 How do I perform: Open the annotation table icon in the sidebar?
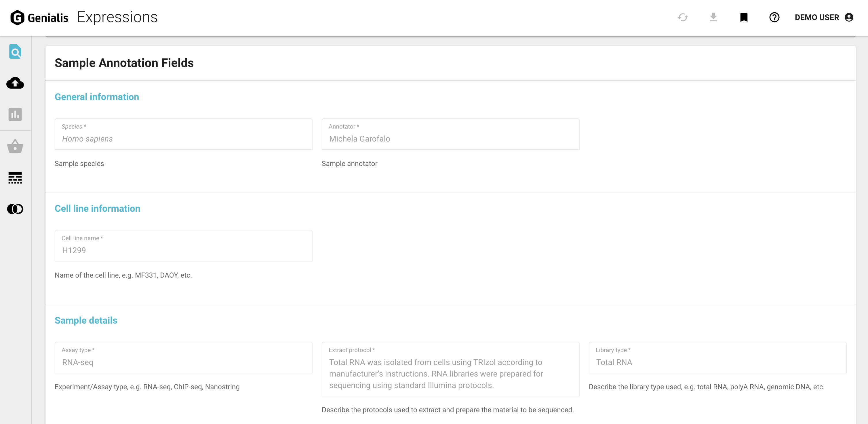click(15, 178)
